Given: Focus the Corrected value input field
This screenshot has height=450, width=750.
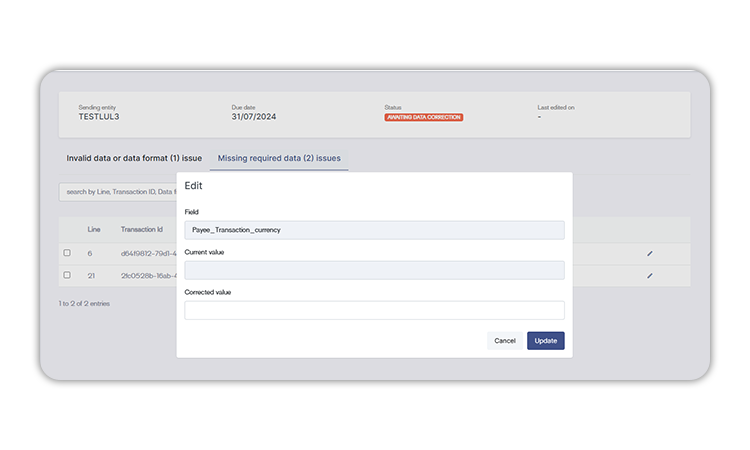Looking at the screenshot, I should (x=375, y=310).
